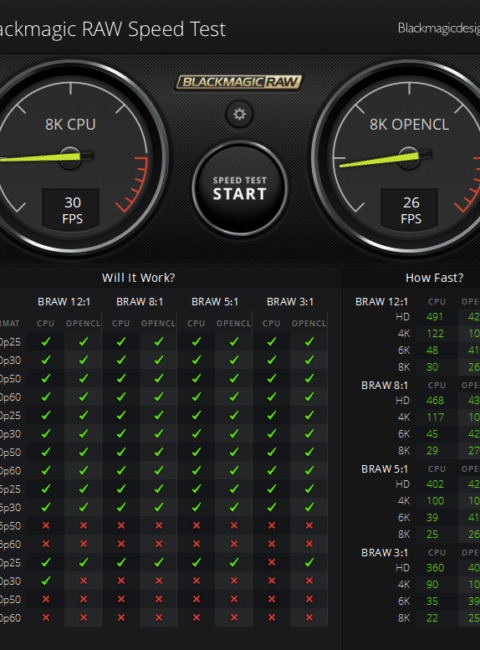Click the Blackmagicdesign logo in header
This screenshot has height=650, width=480.
[x=439, y=29]
